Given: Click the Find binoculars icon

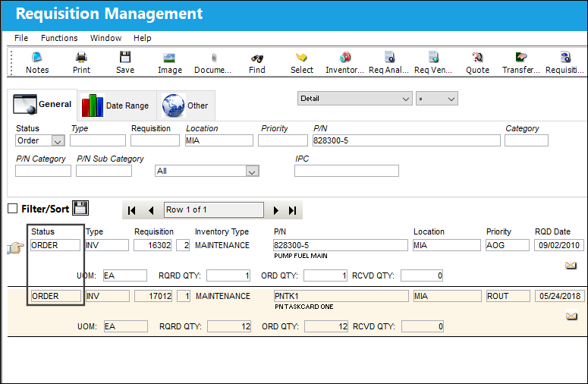Looking at the screenshot, I should [x=257, y=58].
